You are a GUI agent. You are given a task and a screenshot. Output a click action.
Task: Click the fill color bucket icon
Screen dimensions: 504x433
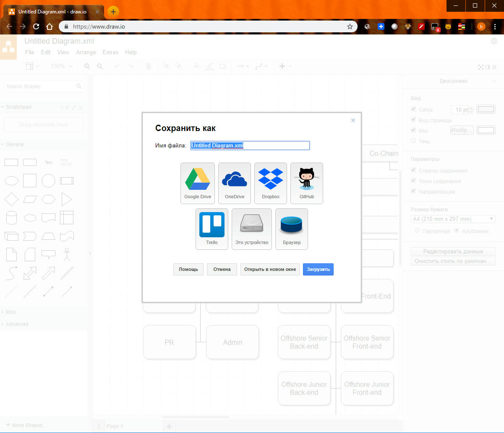click(x=196, y=66)
